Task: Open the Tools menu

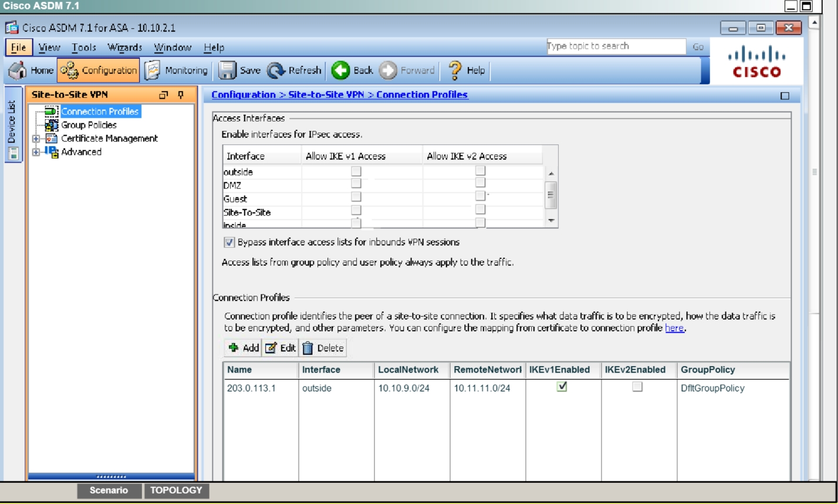Action: (85, 48)
